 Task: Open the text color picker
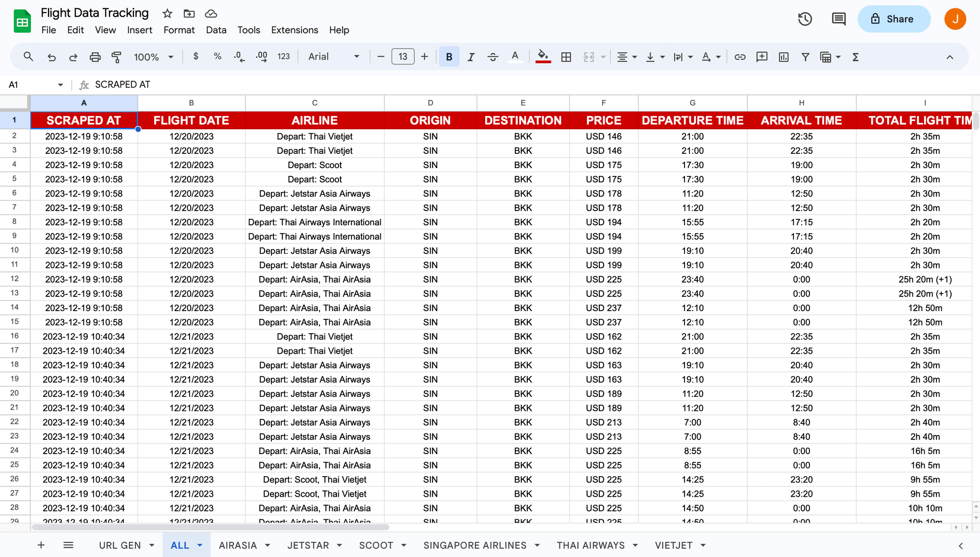(515, 56)
